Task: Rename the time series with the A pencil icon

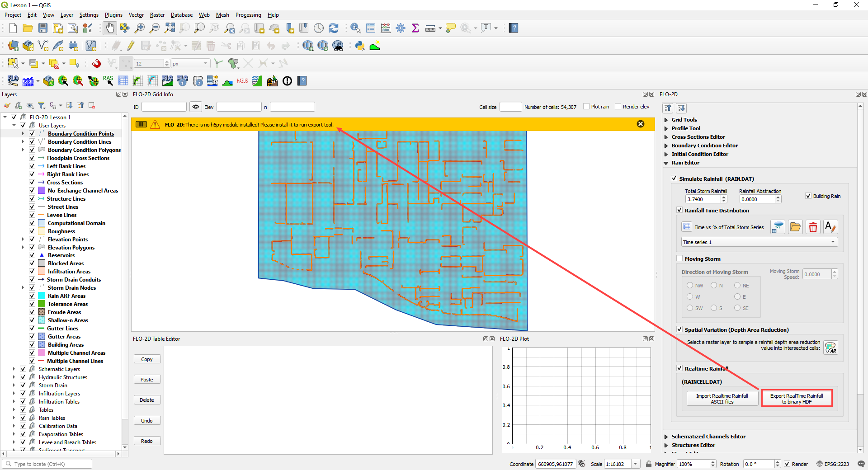Action: 830,227
